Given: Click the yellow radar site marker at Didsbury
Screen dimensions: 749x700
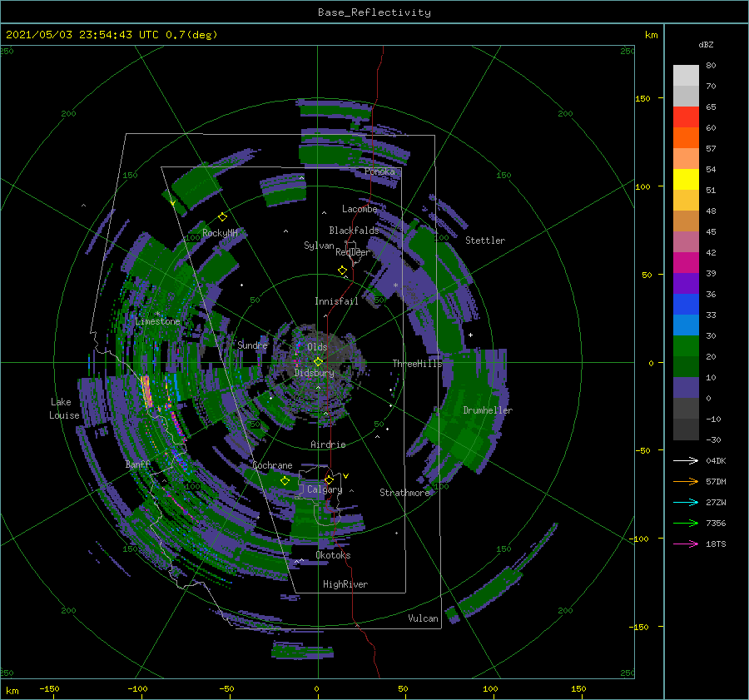Looking at the screenshot, I should point(318,362).
